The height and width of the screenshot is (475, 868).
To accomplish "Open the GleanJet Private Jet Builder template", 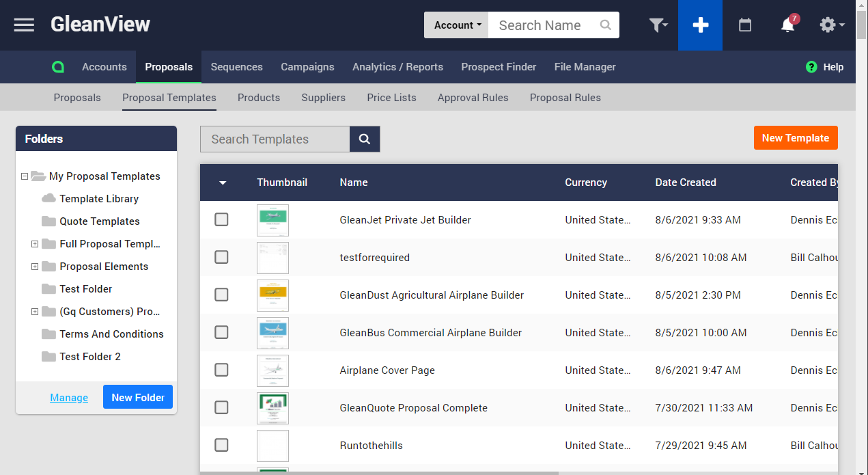I will [406, 220].
